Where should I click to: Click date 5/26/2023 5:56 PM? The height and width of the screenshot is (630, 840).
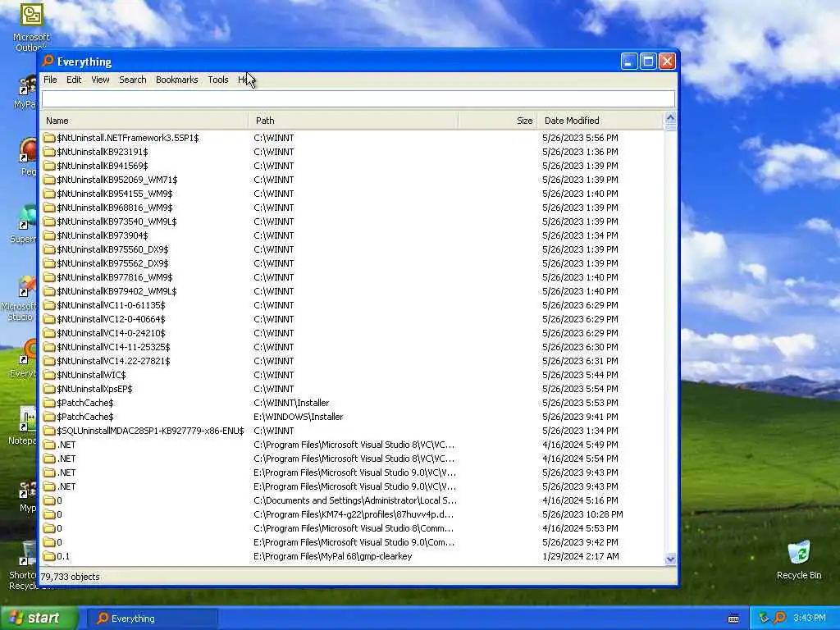pyautogui.click(x=580, y=138)
